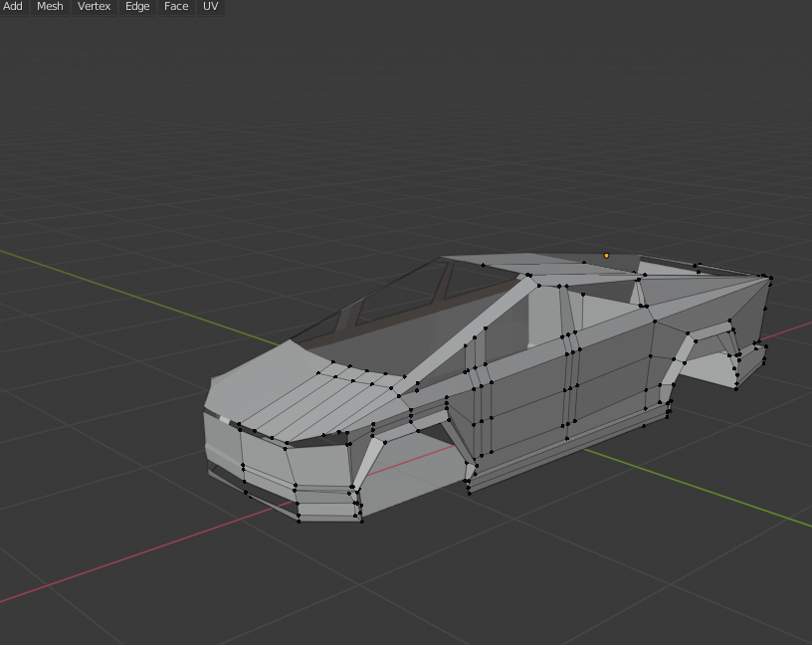This screenshot has width=812, height=645.
Task: Open the Face menu
Action: pyautogui.click(x=176, y=6)
